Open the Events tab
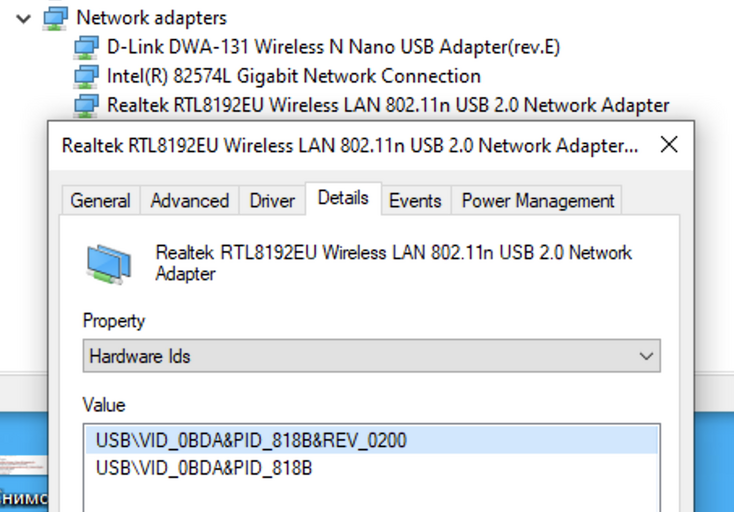The height and width of the screenshot is (512, 734). pos(415,201)
